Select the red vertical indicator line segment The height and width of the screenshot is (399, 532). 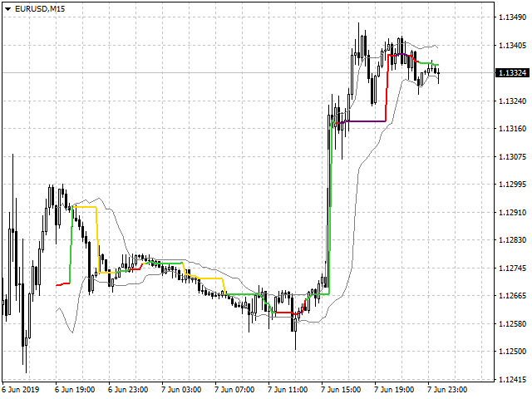coord(387,87)
